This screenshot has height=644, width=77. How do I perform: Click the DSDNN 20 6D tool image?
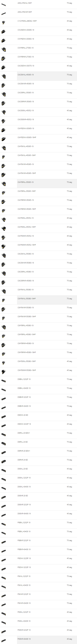[4, 417]
